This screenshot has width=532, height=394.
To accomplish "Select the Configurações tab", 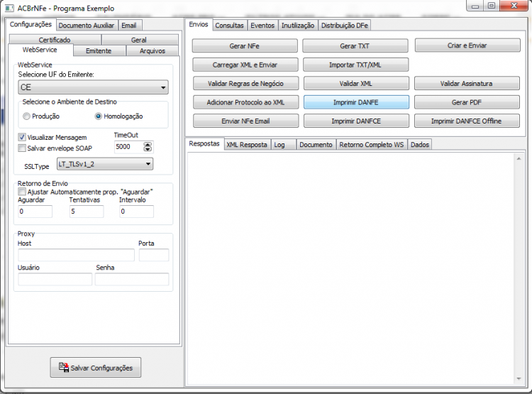I will pyautogui.click(x=31, y=24).
